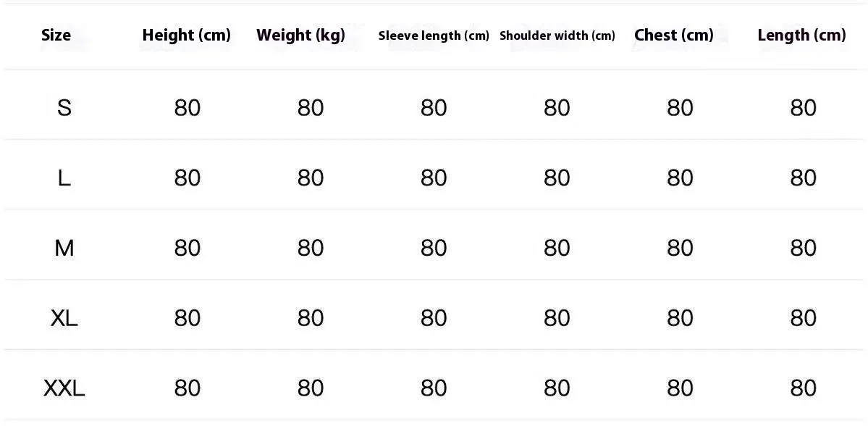Select the XXL size row label

(x=64, y=388)
